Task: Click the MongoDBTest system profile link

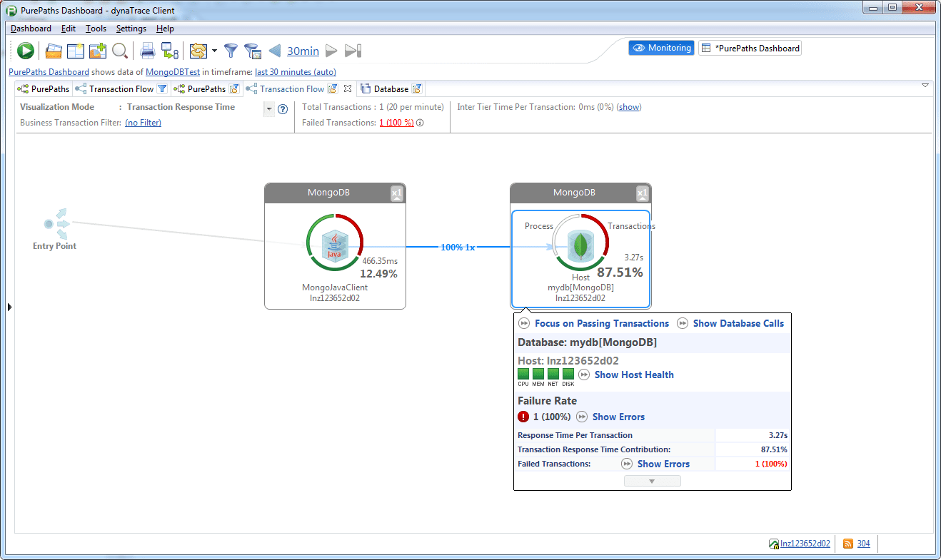Action: pyautogui.click(x=173, y=72)
